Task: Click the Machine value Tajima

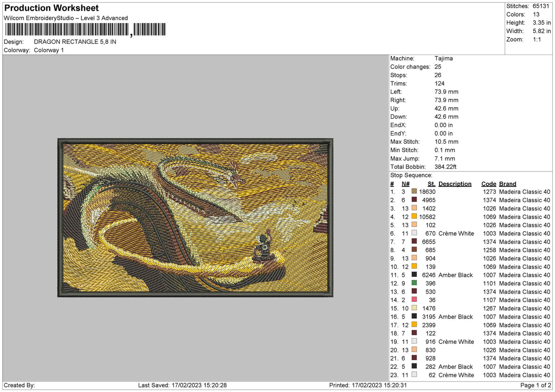Action: tap(444, 58)
